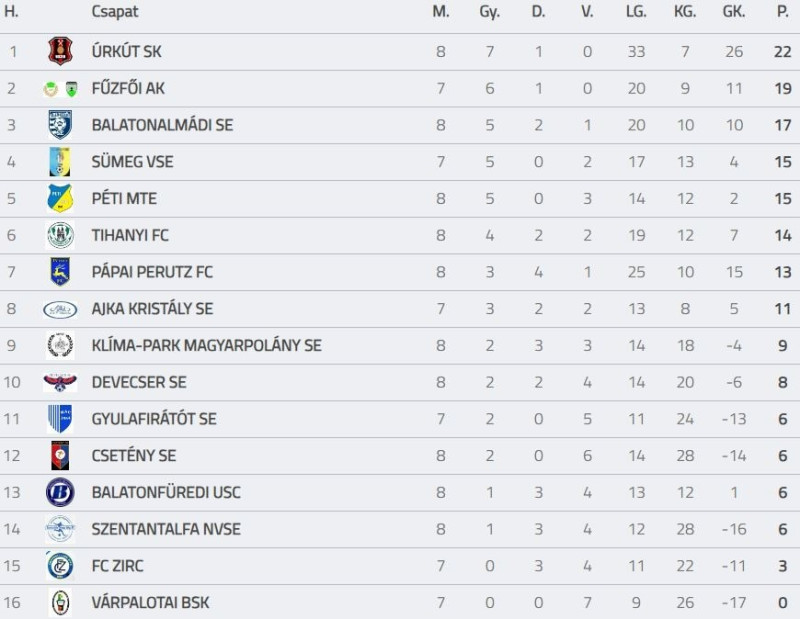Open the Szentantalfa NVSE team link

pyautogui.click(x=166, y=529)
